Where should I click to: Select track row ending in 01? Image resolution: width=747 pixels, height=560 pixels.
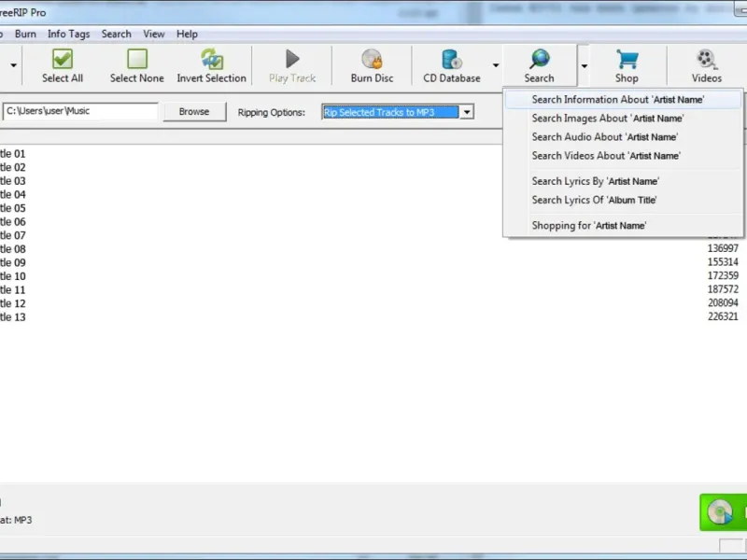(13, 154)
